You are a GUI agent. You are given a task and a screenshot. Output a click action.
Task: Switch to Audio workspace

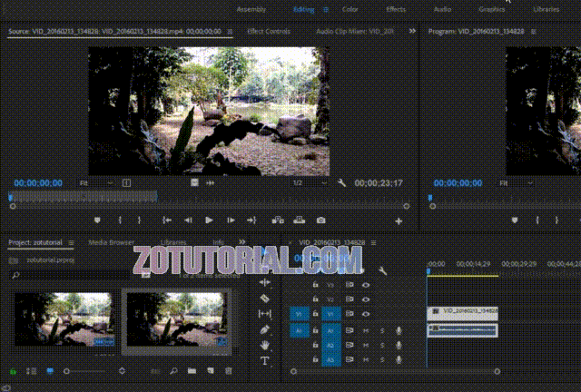pyautogui.click(x=442, y=9)
